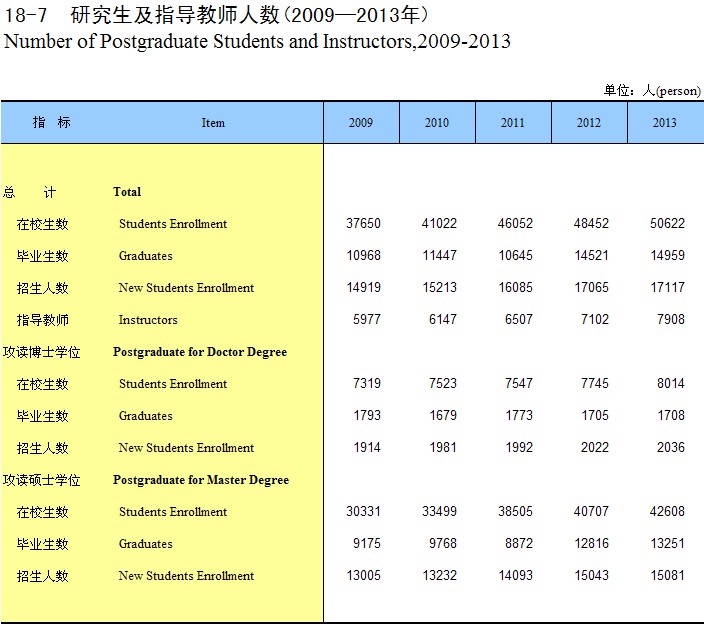
Task: Click the 攻读博士学位 section label
Action: tap(42, 352)
